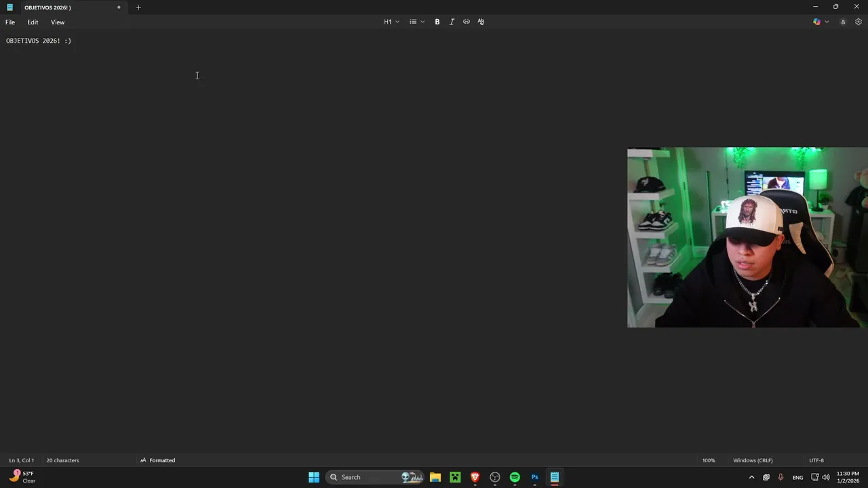Open the weather widget showing 53°F Clear

click(x=22, y=477)
